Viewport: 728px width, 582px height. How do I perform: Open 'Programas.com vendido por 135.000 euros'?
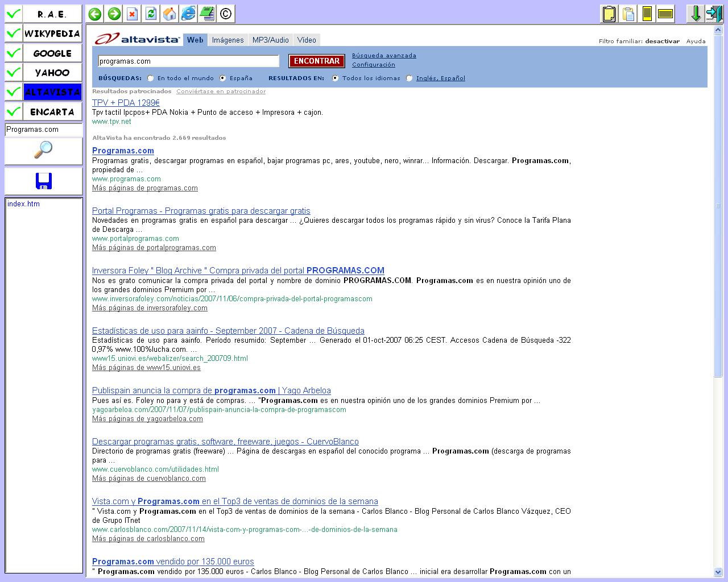173,562
